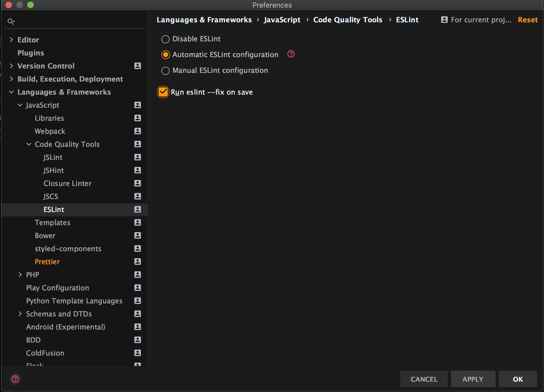Expand the Editor settings section
Viewport: 544px width, 392px height.
pyautogui.click(x=11, y=40)
